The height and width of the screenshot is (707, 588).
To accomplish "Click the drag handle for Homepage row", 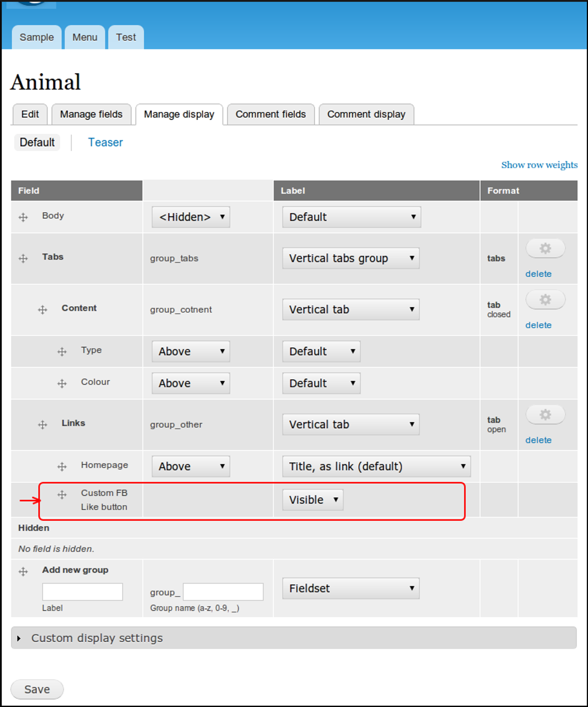I will coord(62,466).
